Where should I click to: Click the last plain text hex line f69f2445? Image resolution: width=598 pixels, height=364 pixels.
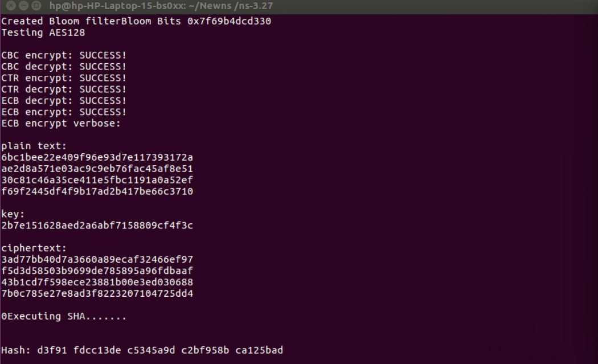97,191
